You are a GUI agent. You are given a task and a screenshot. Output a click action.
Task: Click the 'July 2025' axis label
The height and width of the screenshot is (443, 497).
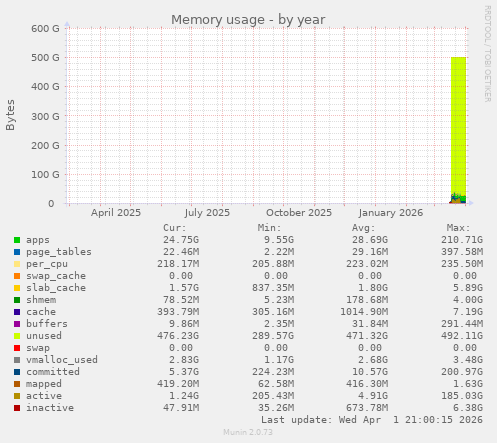[207, 213]
